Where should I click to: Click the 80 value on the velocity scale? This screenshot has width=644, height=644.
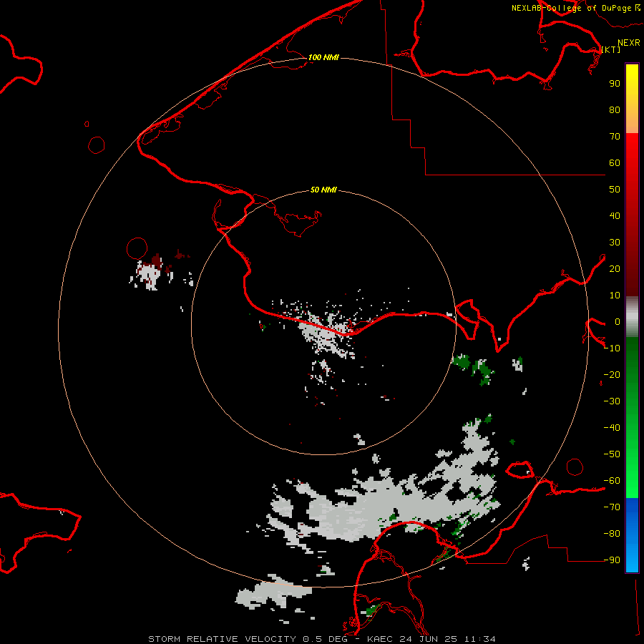point(615,110)
